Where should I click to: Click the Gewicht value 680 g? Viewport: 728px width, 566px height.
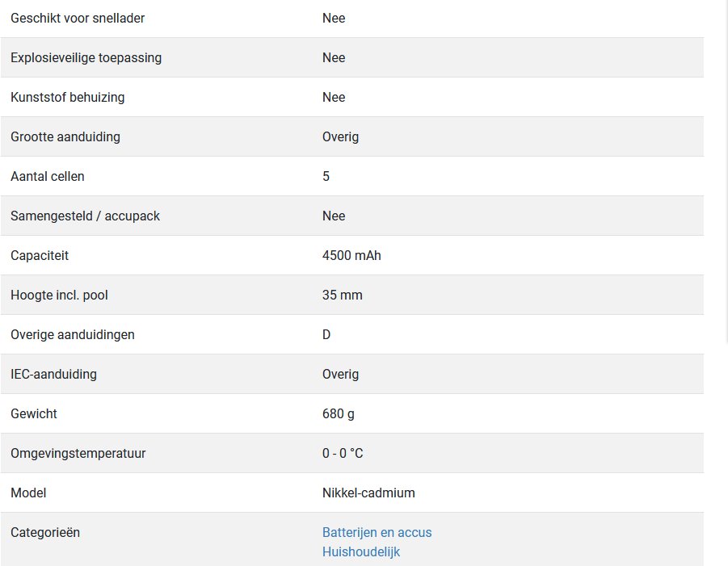338,414
